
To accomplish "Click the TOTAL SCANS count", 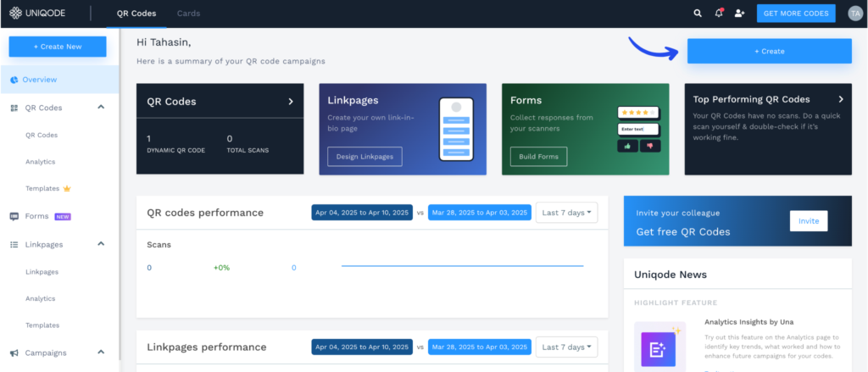I will click(230, 138).
